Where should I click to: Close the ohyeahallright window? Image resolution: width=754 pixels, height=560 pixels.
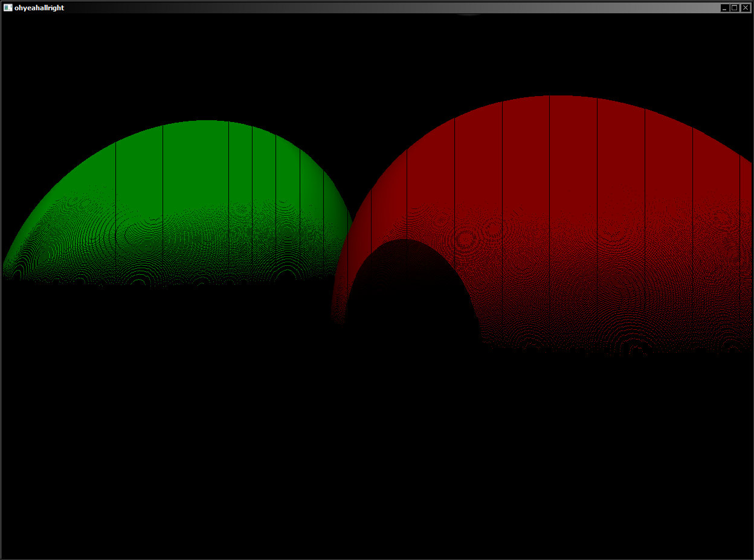coord(744,8)
